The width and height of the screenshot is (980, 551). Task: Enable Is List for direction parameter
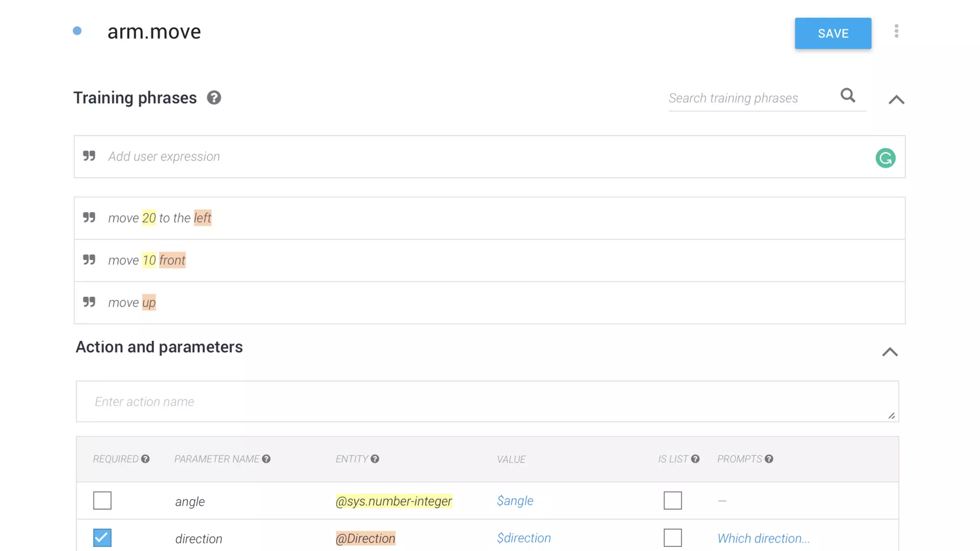(672, 538)
